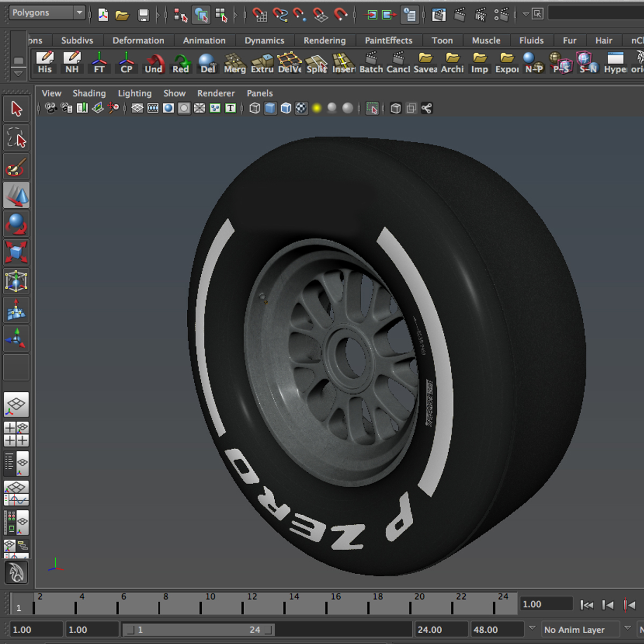This screenshot has width=644, height=644.
Task: Click the FT freeze transform shelf button
Action: 99,63
